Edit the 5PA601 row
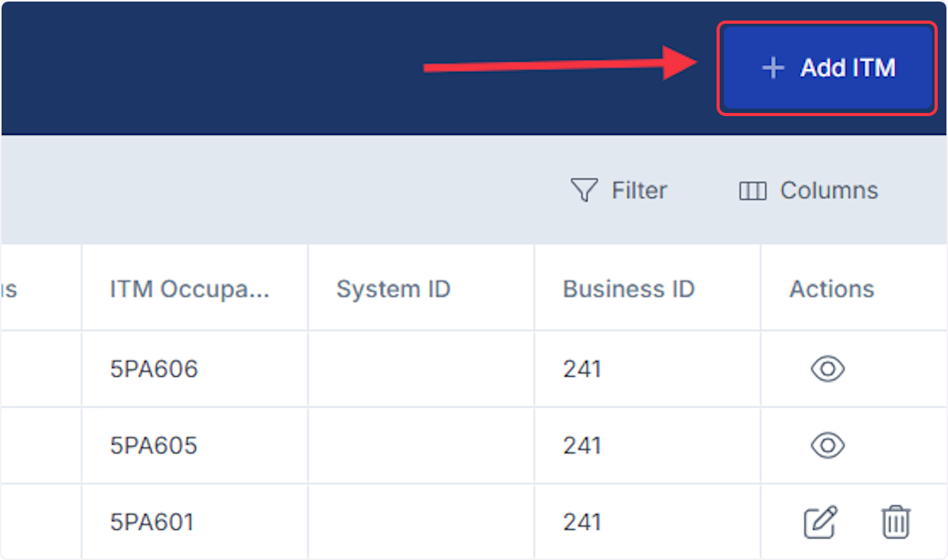The height and width of the screenshot is (560, 948). click(821, 522)
